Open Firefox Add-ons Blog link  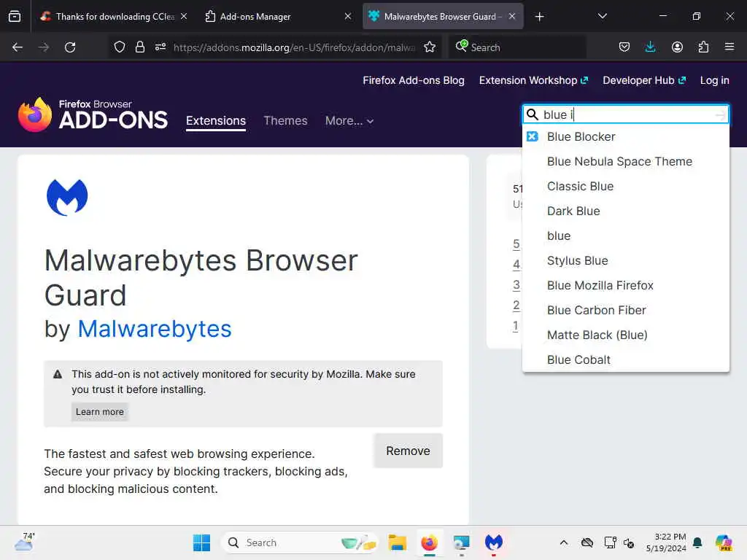click(x=414, y=80)
